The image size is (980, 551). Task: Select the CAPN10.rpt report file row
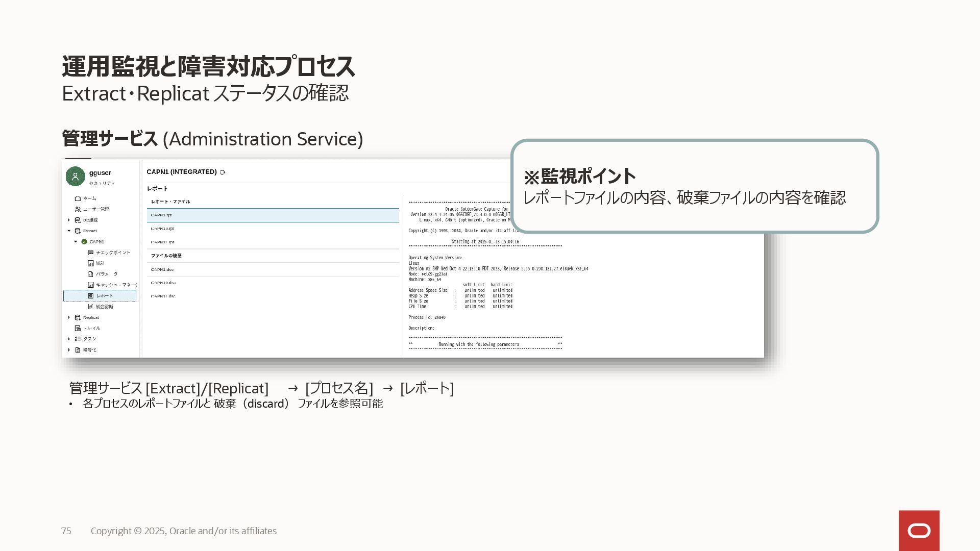coord(163,229)
